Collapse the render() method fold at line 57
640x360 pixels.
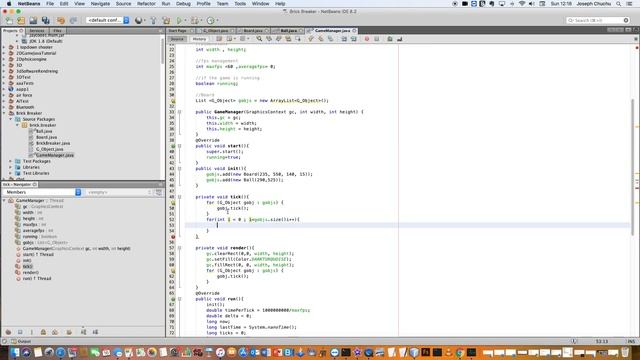pyautogui.click(x=179, y=248)
